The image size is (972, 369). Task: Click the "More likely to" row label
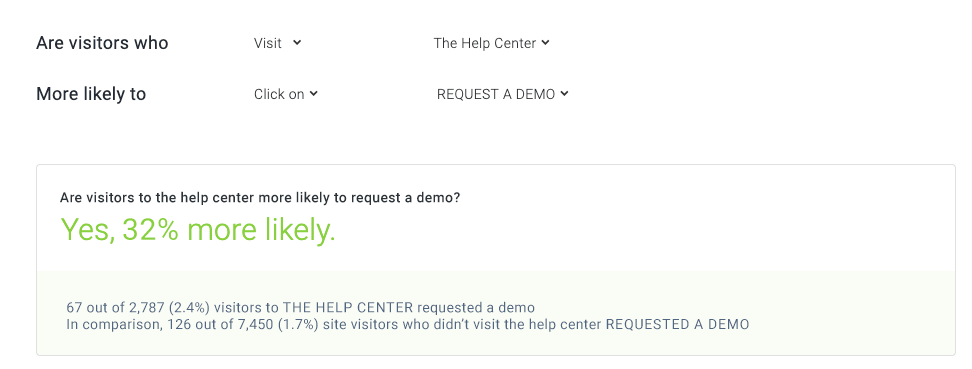(91, 94)
